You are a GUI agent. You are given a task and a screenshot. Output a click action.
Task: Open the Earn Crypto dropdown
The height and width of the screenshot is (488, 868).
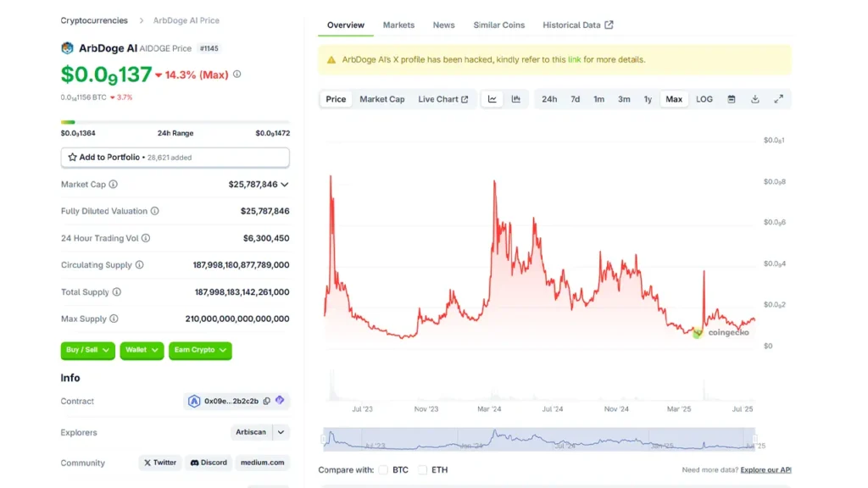(200, 350)
